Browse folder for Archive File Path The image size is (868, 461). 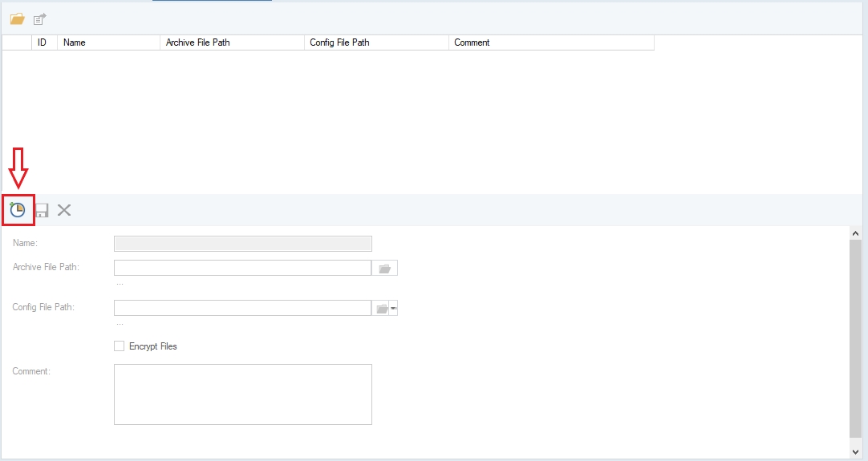pyautogui.click(x=384, y=268)
